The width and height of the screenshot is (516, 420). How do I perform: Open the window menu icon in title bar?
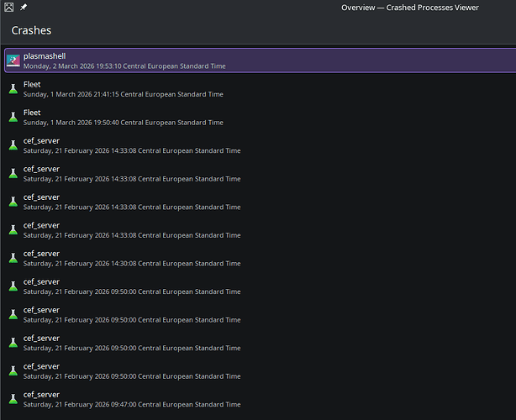click(8, 7)
